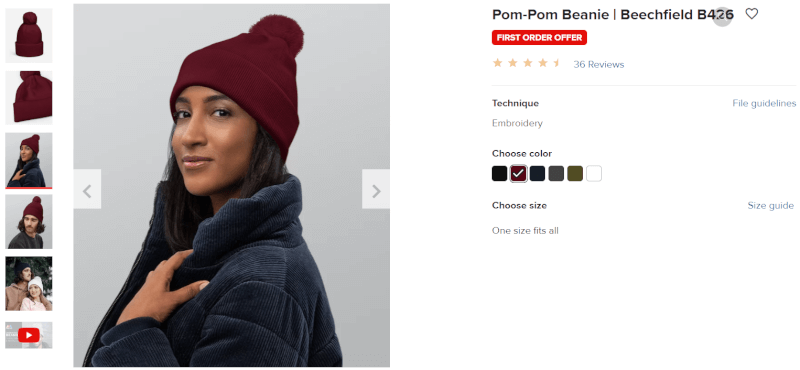Select the woman in navy jacket thumbnail
This screenshot has height=370, width=800.
tap(29, 160)
